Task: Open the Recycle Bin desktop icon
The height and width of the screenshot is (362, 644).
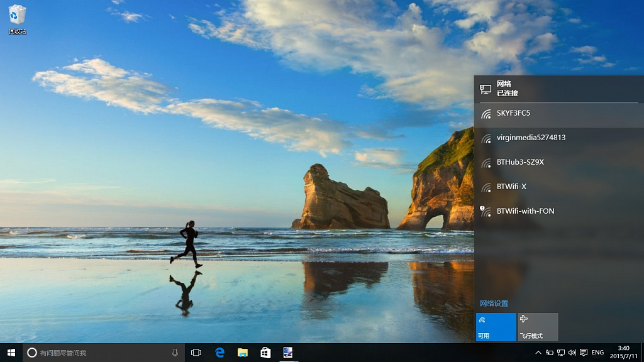Action: pos(17,19)
